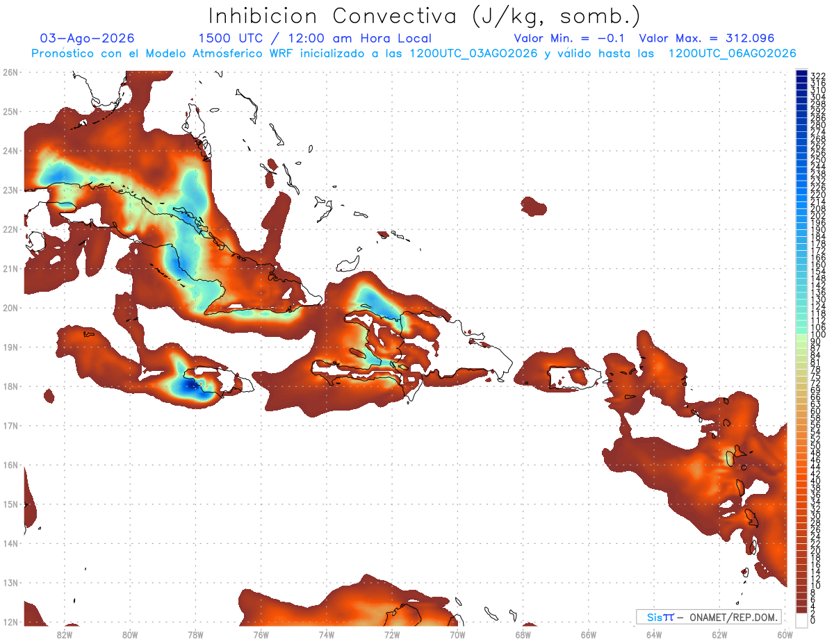This screenshot has width=834, height=644.
Task: Click the latitude label '15N'
Action: (10, 504)
